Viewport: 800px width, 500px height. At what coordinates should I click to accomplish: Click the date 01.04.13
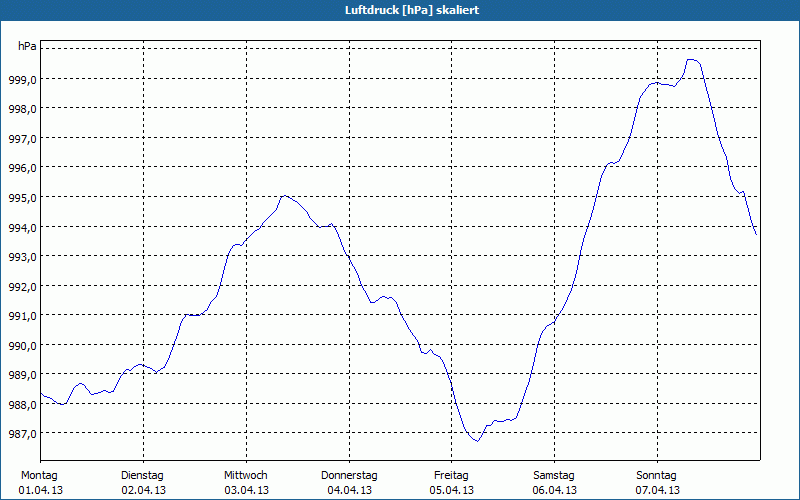click(x=41, y=490)
